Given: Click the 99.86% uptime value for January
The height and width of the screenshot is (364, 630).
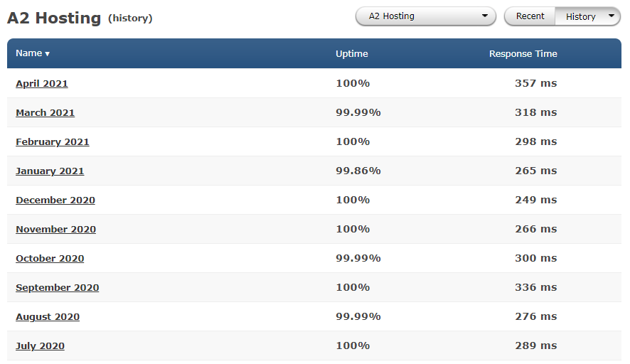Looking at the screenshot, I should [x=358, y=171].
